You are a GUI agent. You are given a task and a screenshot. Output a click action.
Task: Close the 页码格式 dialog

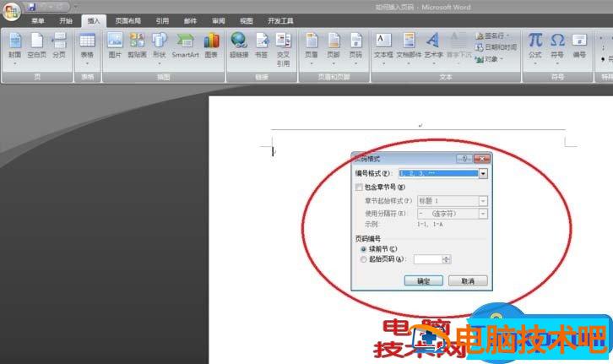click(482, 158)
